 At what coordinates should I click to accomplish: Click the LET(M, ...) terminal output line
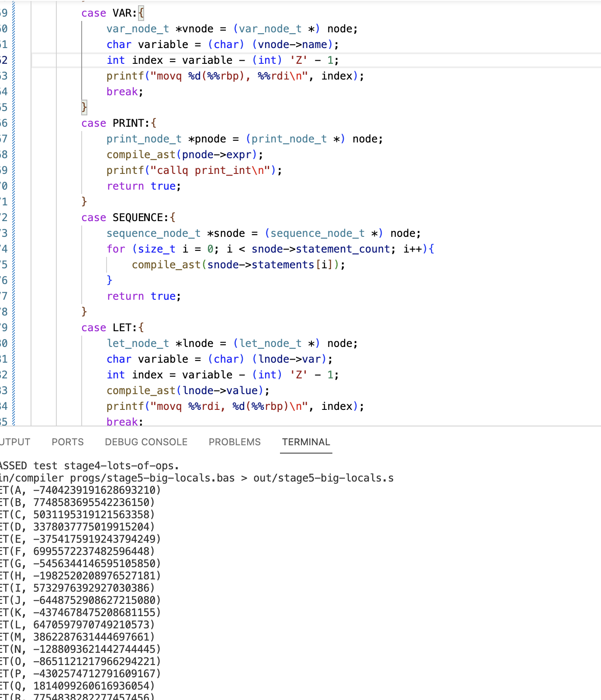coord(79,637)
